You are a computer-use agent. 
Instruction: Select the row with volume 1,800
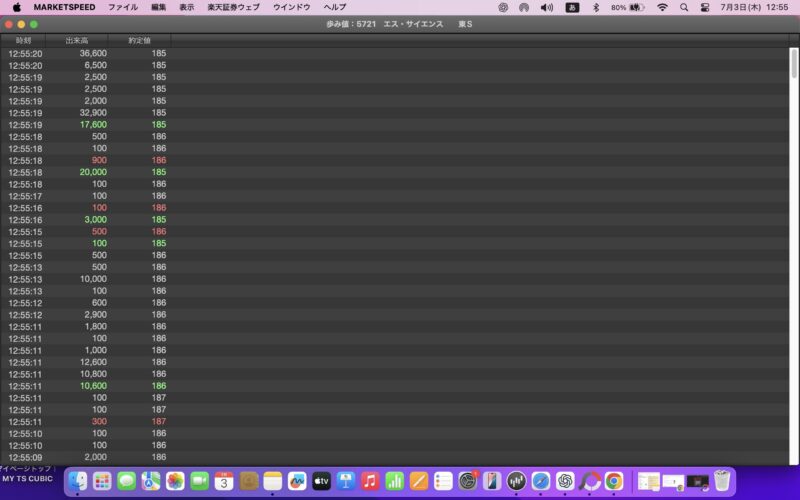pos(394,327)
